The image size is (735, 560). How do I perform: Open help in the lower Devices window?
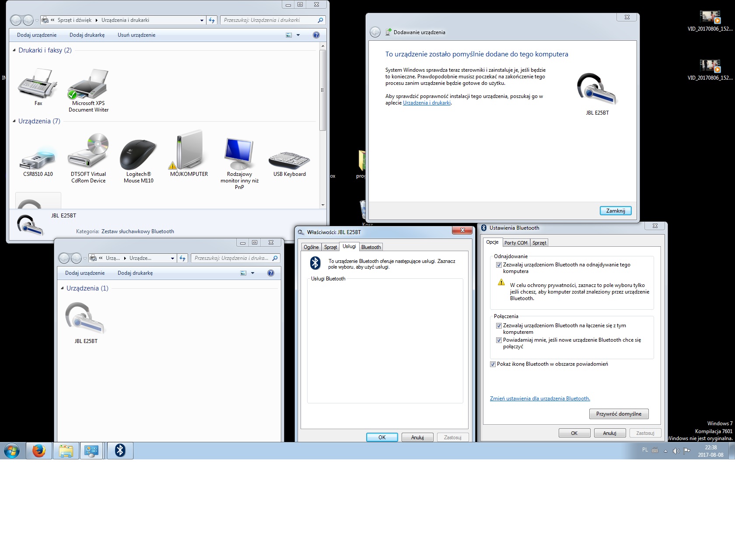pos(271,273)
